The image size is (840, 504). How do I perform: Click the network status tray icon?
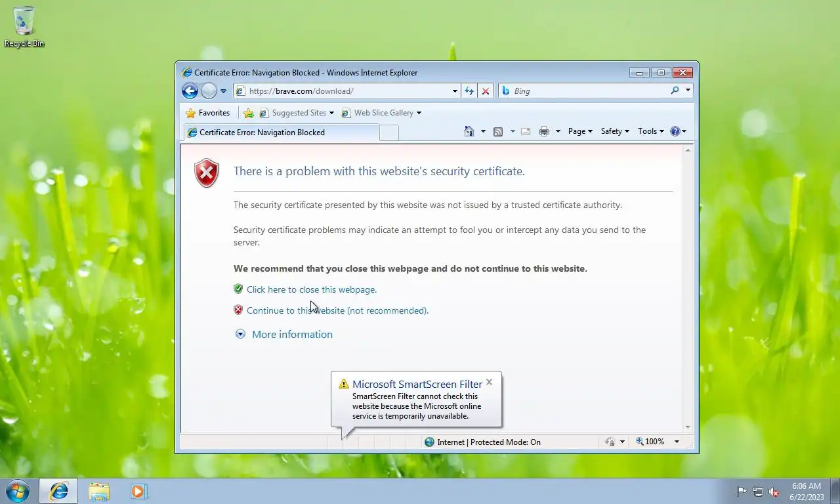click(x=758, y=492)
